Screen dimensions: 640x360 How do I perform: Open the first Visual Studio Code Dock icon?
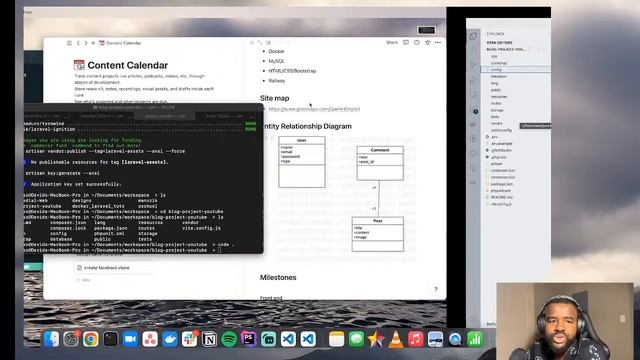coord(288,339)
